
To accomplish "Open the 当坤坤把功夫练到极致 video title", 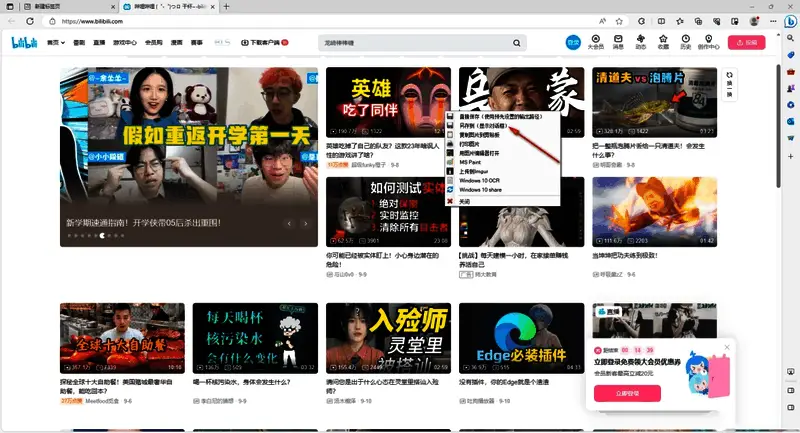I will 624,256.
